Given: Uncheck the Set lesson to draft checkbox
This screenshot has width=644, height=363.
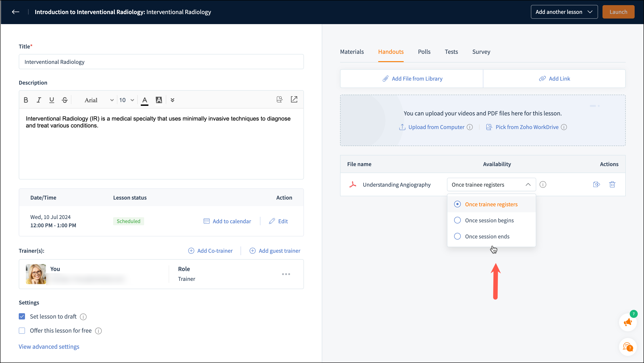Looking at the screenshot, I should pos(22,317).
